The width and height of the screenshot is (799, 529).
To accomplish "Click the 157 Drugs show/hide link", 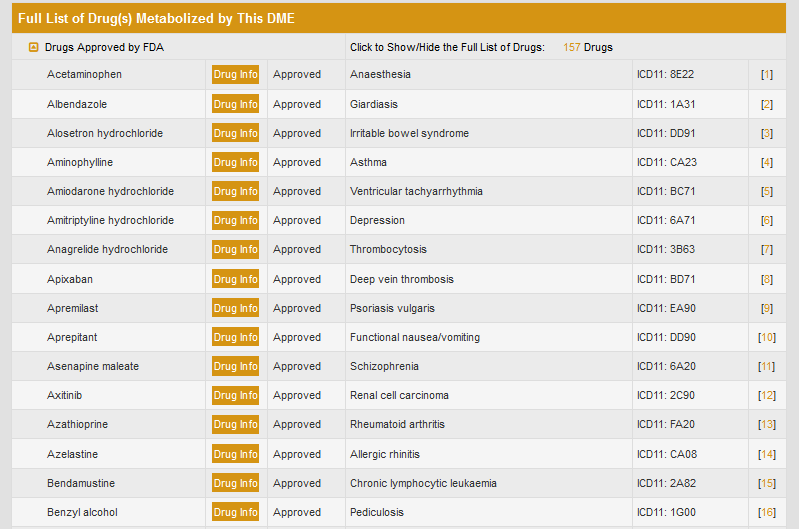I will pyautogui.click(x=587, y=47).
